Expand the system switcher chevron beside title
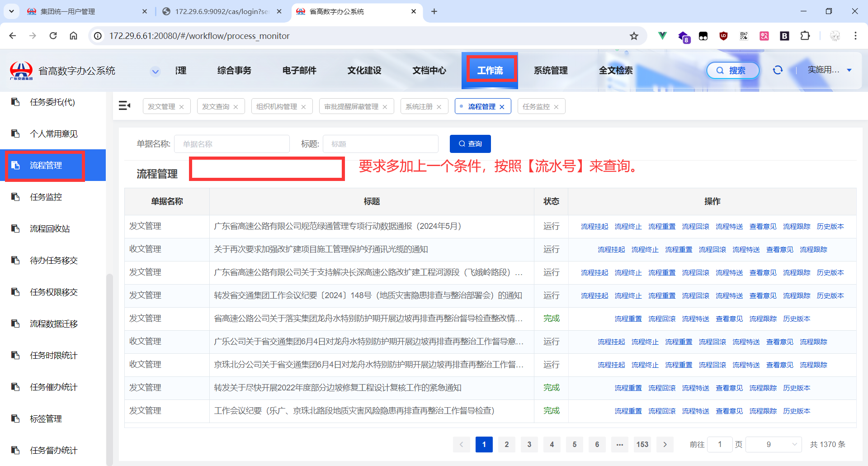The image size is (868, 466). click(x=156, y=71)
